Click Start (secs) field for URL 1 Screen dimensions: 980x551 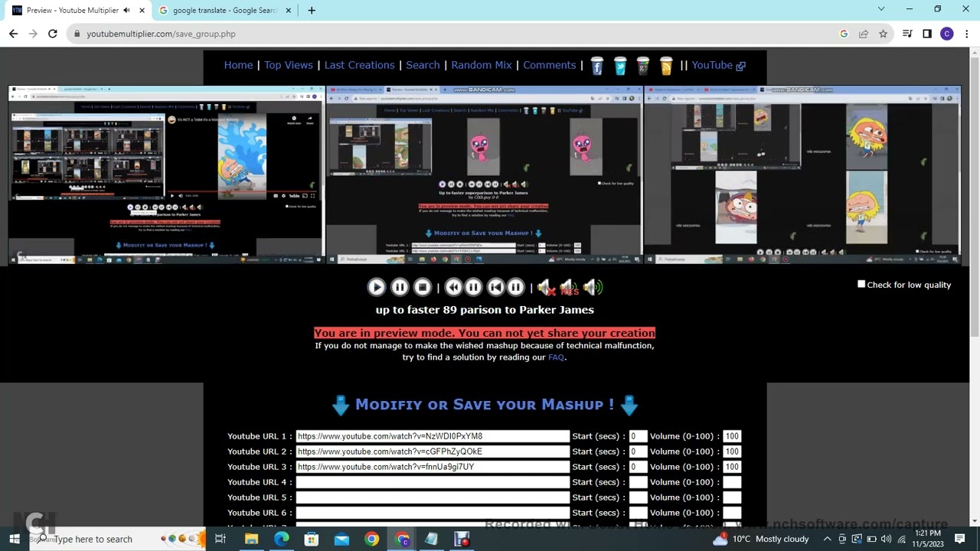click(638, 436)
